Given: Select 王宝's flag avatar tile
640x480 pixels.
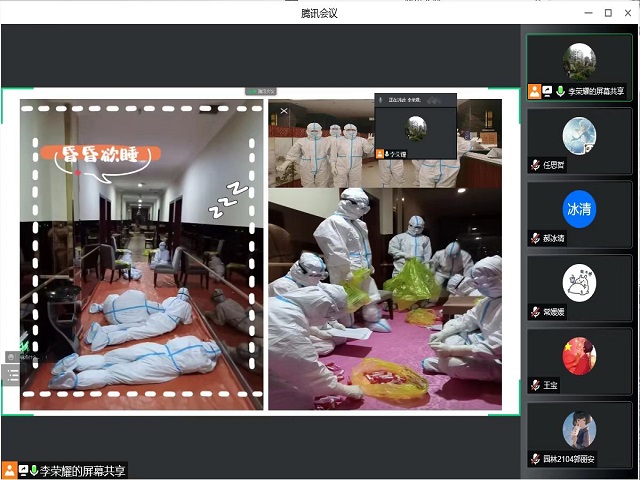Looking at the screenshot, I should [x=579, y=356].
